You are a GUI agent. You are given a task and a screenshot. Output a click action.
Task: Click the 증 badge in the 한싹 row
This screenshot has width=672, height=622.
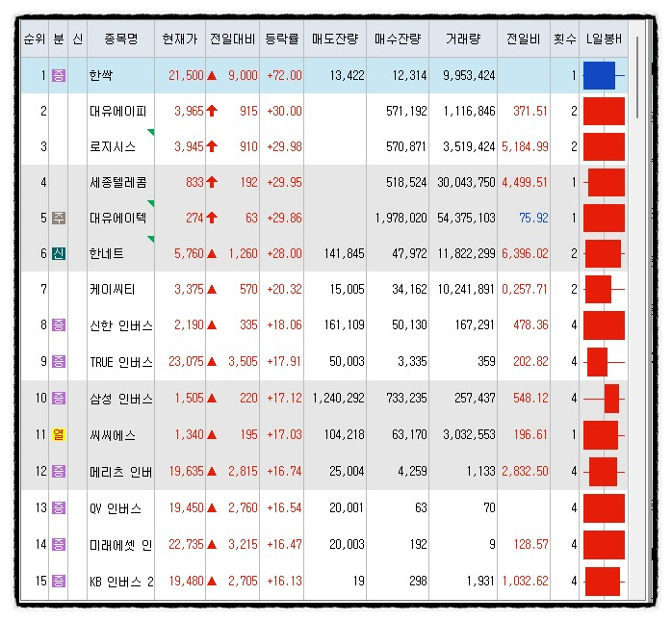59,75
